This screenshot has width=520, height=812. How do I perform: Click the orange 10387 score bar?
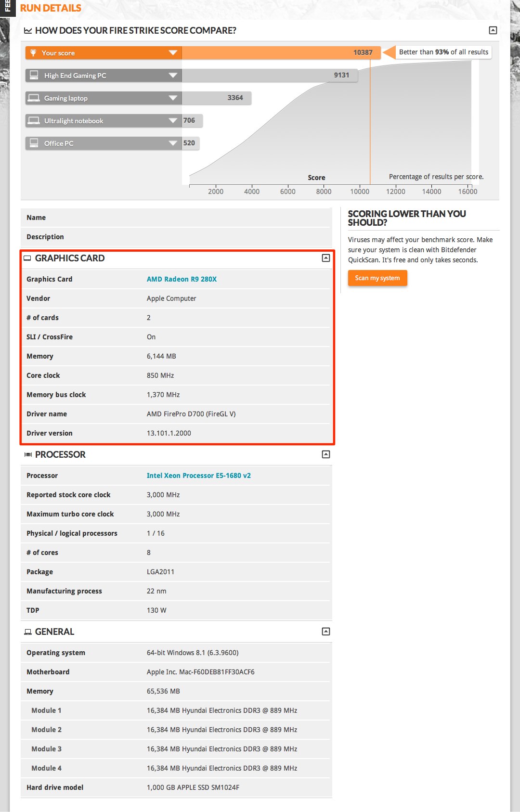click(x=281, y=52)
